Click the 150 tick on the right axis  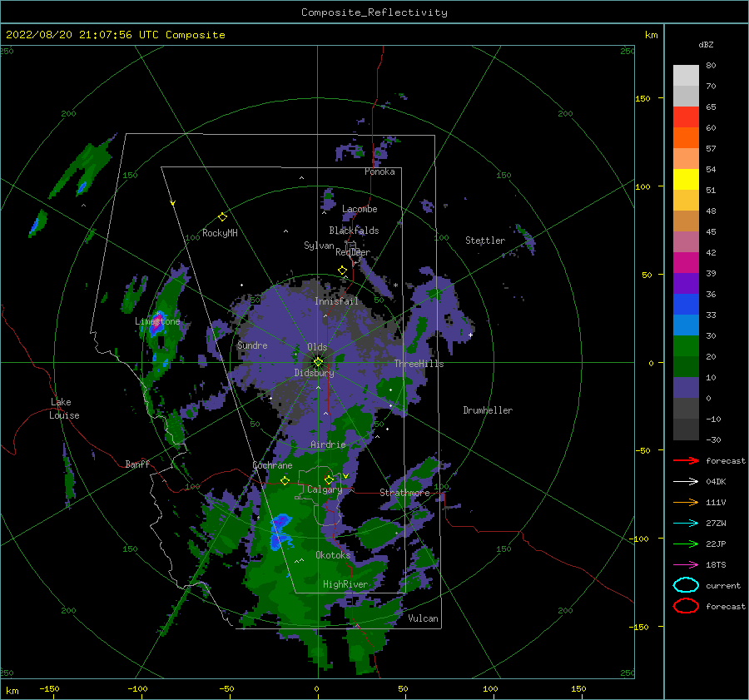643,98
